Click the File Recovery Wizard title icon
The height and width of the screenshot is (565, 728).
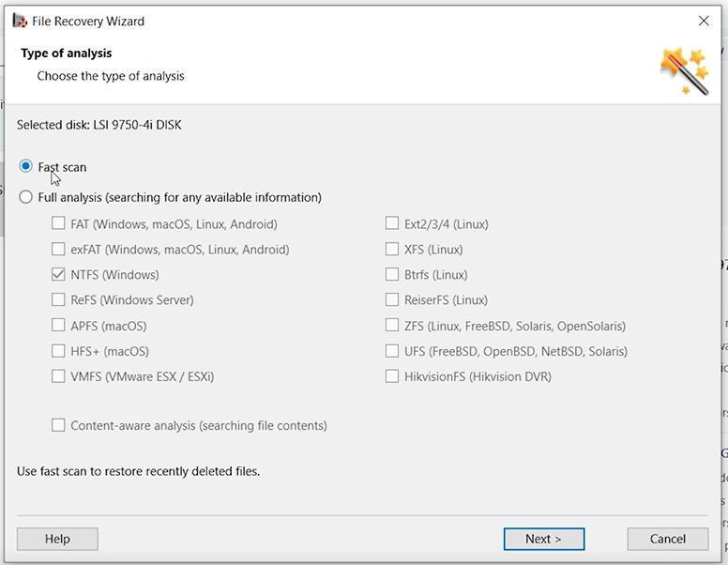[x=20, y=21]
